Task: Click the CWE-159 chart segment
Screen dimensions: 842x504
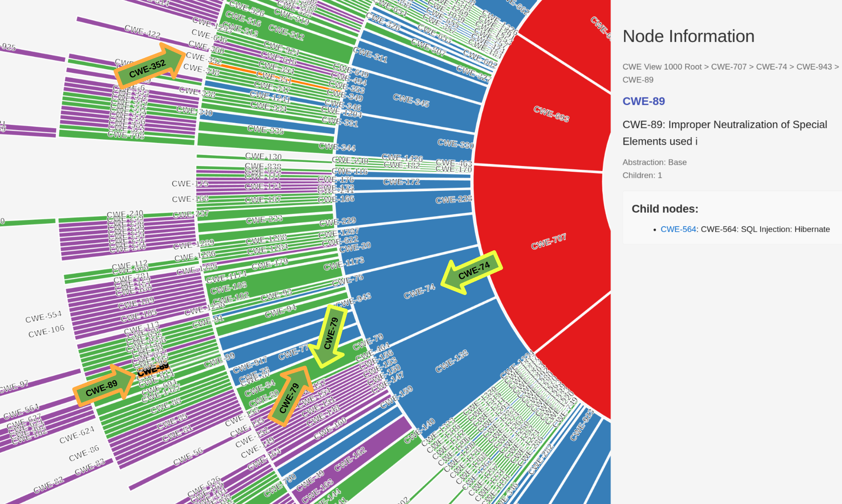Action: point(397,397)
